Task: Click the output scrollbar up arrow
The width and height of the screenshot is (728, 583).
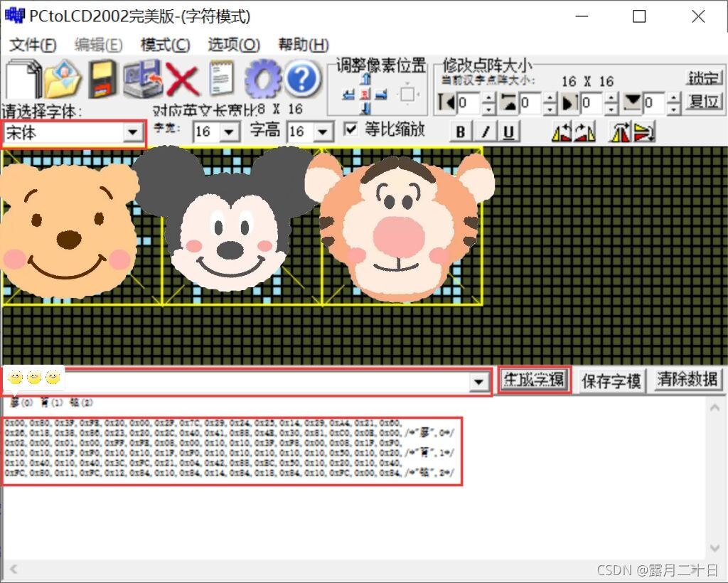Action: (715, 408)
